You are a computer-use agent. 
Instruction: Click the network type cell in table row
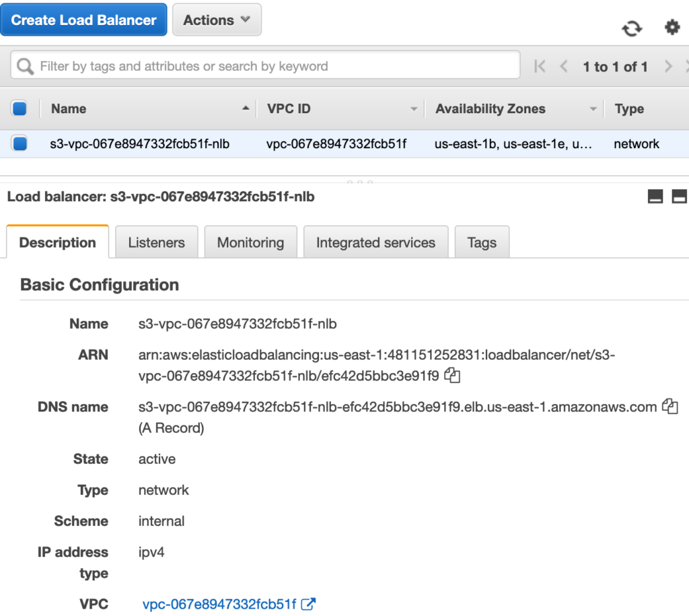click(x=637, y=144)
